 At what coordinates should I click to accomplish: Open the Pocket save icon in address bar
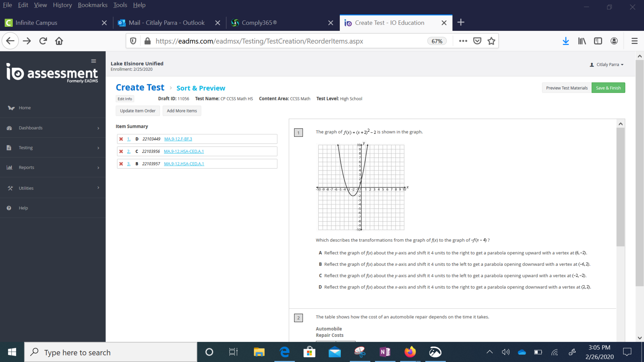(x=477, y=41)
